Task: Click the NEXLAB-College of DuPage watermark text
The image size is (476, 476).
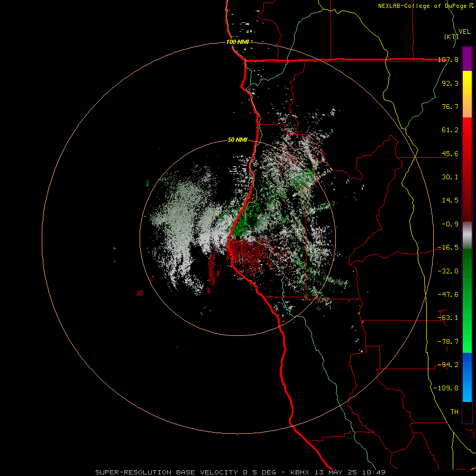Action: (426, 6)
